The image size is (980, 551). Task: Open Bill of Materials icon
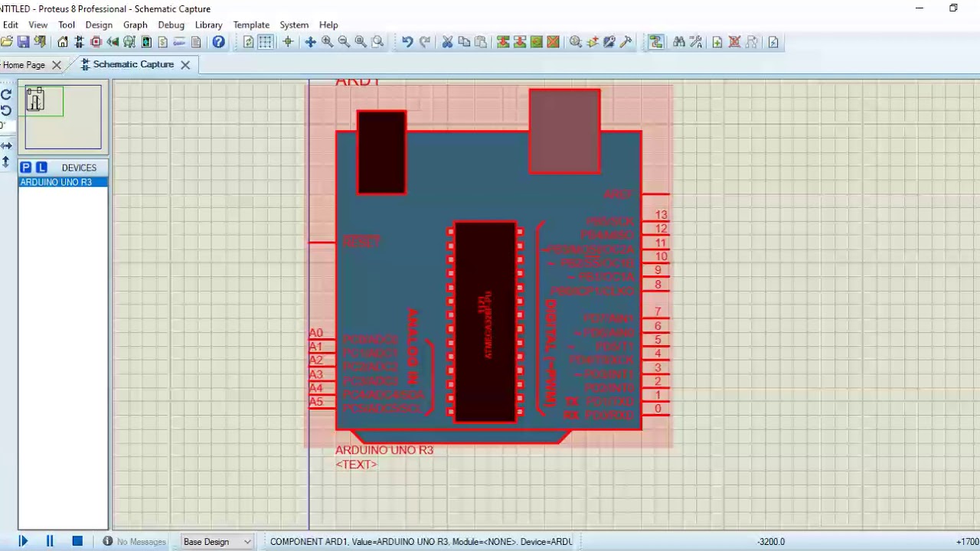[x=162, y=42]
